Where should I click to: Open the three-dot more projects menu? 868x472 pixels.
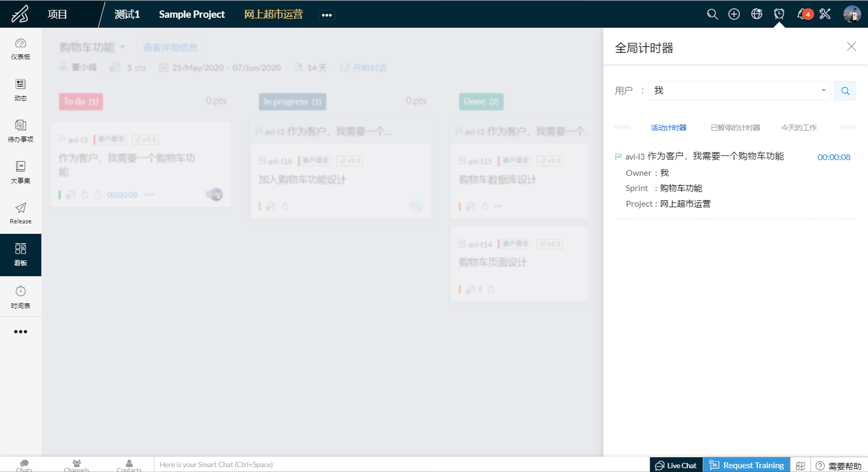pos(327,15)
